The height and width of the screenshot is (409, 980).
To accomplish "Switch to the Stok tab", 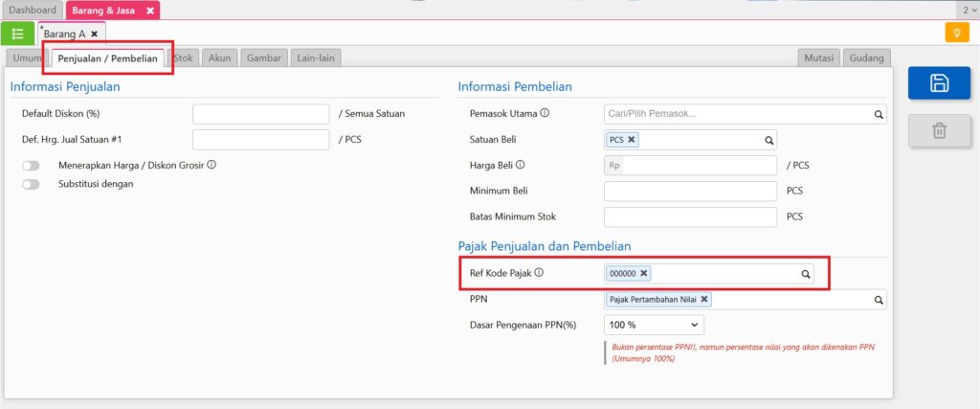I will click(184, 58).
